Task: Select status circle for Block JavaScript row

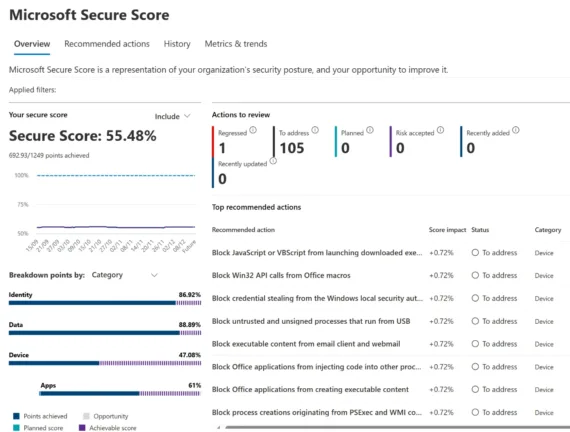Action: pyautogui.click(x=475, y=253)
